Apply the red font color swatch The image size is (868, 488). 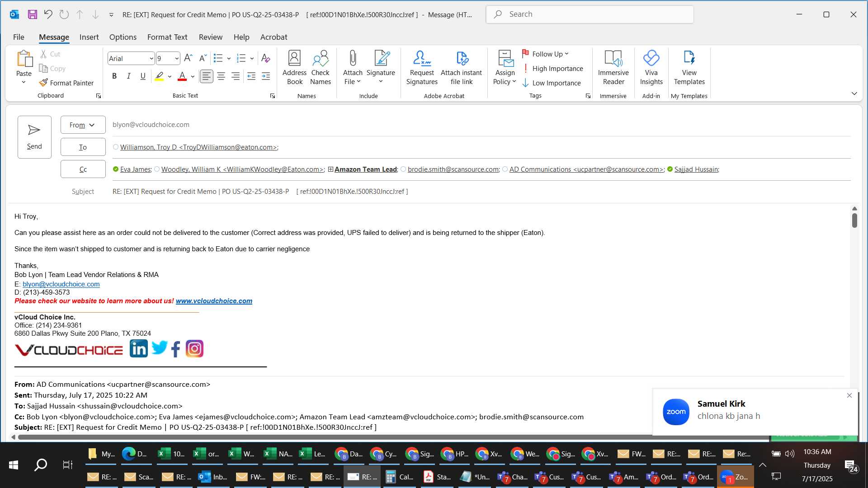tap(182, 76)
